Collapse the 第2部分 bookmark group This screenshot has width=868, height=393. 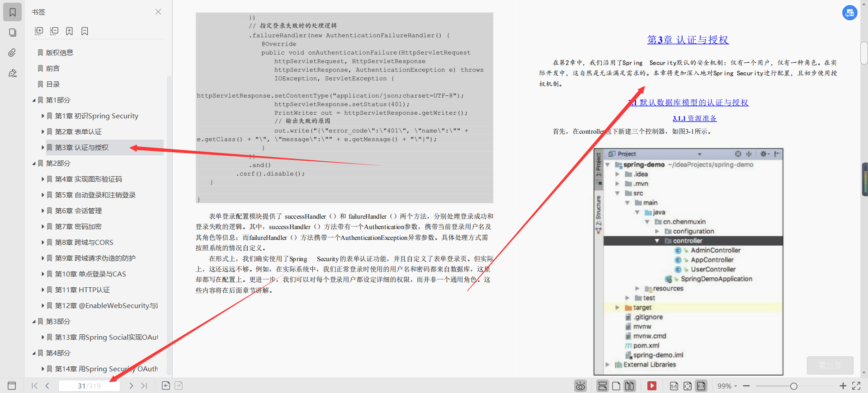tap(34, 164)
